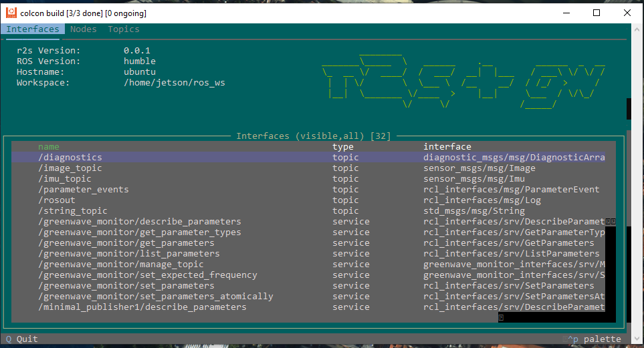
Task: Pick /minimal_publisher1/describe_parameters service row
Action: click(142, 307)
